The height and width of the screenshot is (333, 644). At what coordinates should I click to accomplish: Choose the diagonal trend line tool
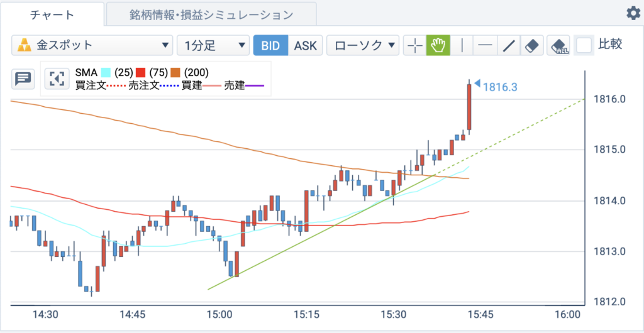tap(508, 45)
